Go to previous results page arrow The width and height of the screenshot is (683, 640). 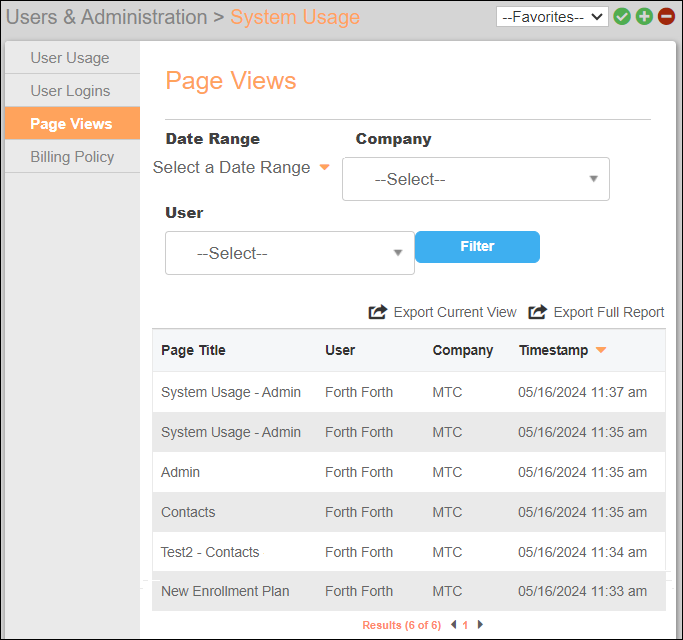[x=453, y=625]
